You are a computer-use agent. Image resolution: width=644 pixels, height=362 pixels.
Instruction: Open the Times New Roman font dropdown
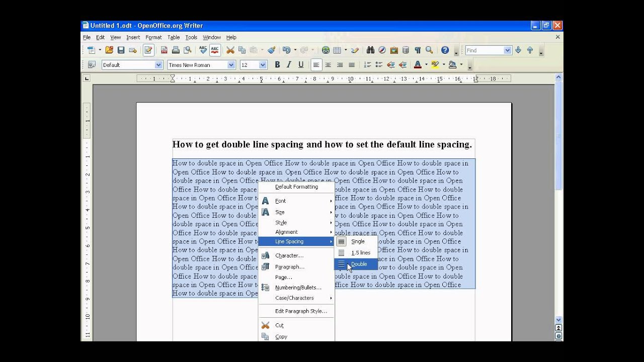click(231, 65)
